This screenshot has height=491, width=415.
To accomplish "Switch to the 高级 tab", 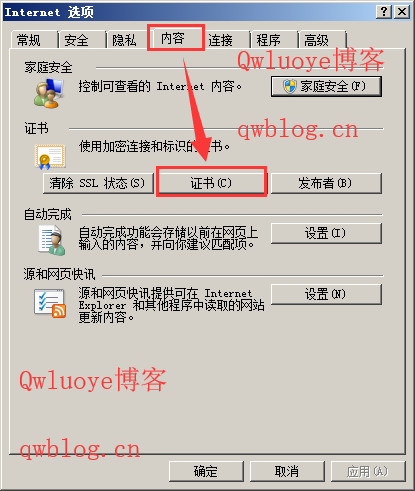I will pyautogui.click(x=322, y=40).
